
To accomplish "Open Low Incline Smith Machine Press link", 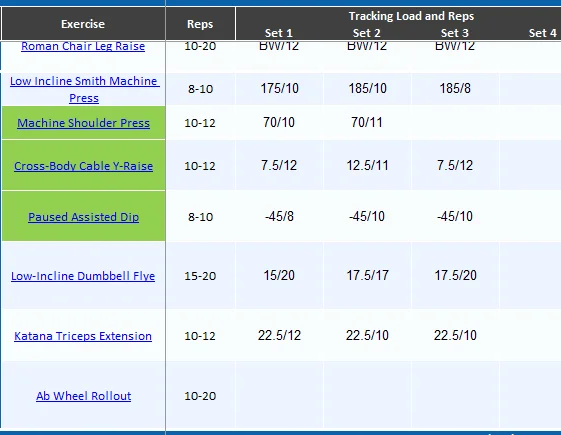I will (84, 89).
